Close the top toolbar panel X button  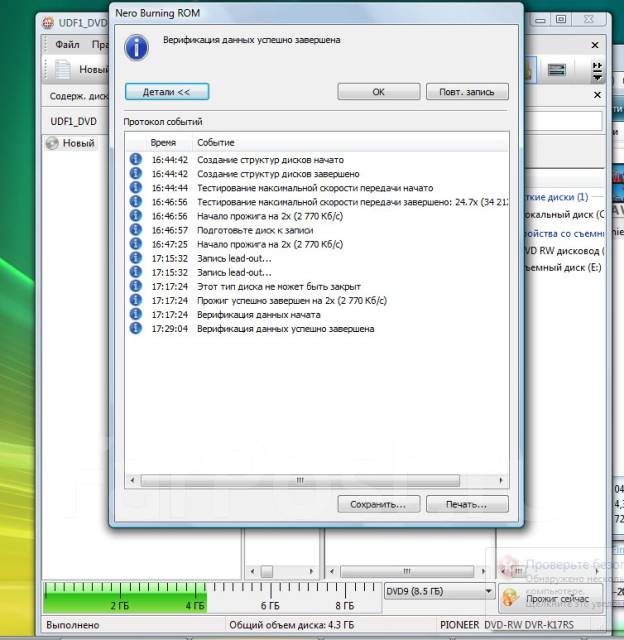click(x=595, y=45)
